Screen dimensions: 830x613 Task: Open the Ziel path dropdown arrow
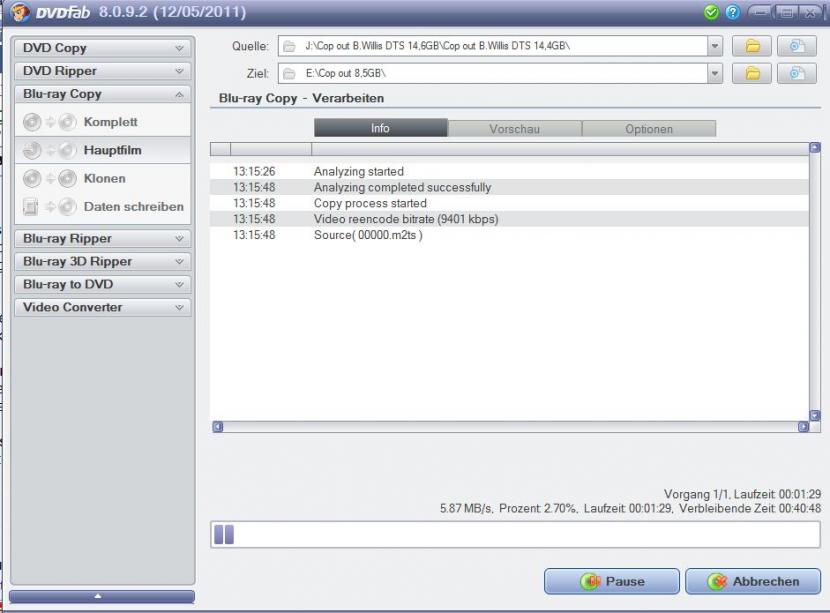(x=715, y=73)
